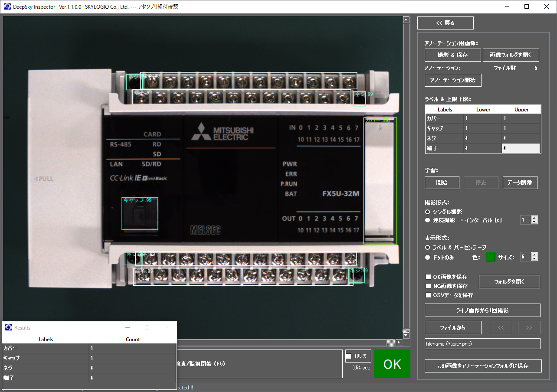Viewport: 557px width, 392px height.
Task: Click the キャップ 99 detection box
Action: point(140,213)
